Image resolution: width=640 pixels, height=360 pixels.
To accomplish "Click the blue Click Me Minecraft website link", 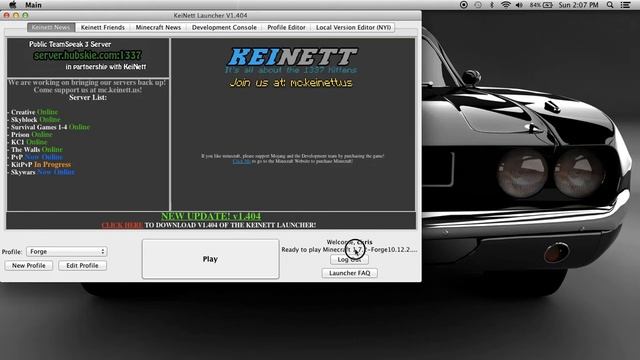I will pyautogui.click(x=242, y=162).
